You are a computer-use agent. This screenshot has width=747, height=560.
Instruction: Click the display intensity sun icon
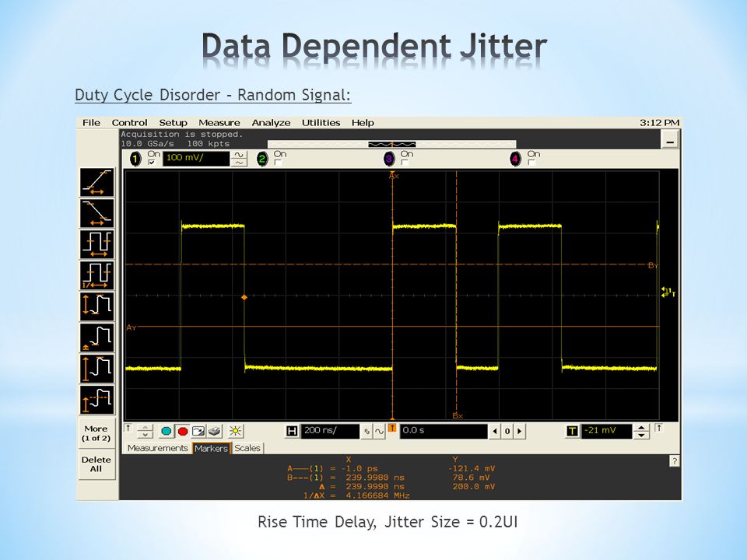pos(235,431)
